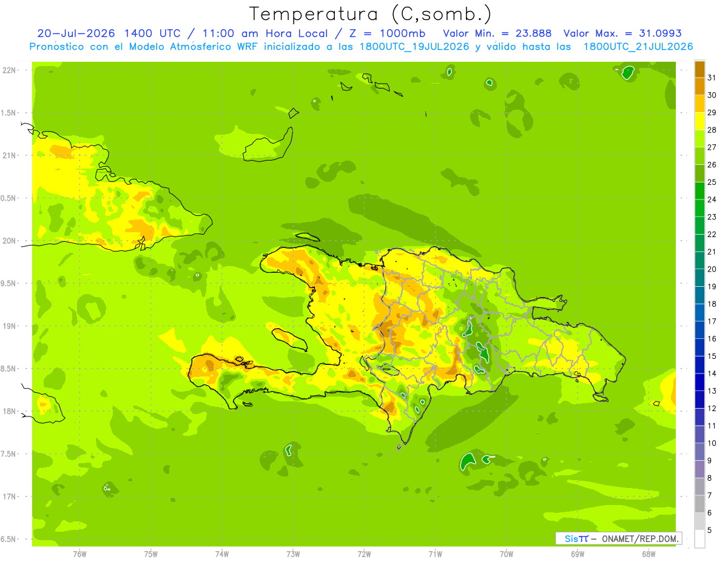Pick the dark green band between 25 and 26 on the scale
Screen dimensions: 728x562
pos(699,173)
